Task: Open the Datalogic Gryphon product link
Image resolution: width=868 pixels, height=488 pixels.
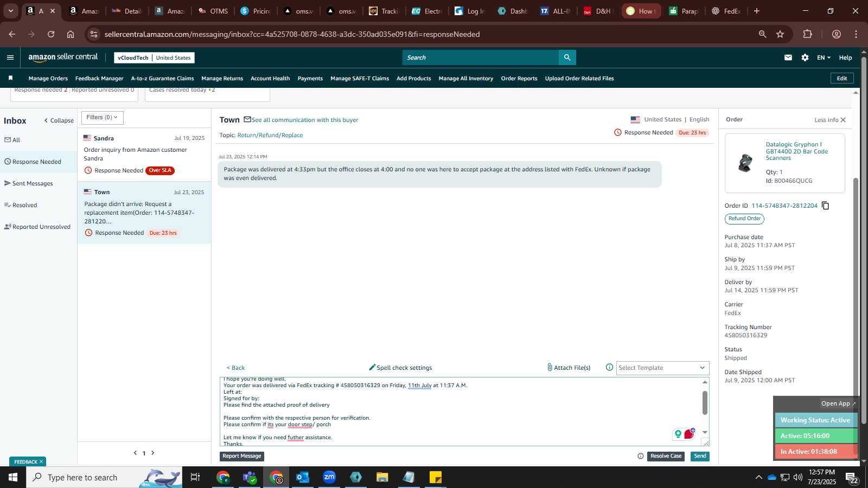Action: (796, 151)
